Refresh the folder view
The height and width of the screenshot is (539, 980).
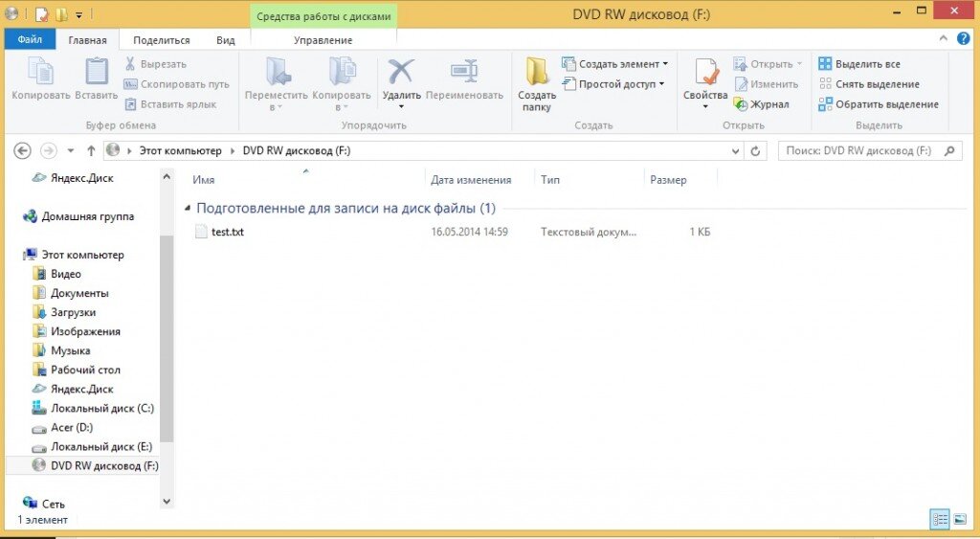click(755, 150)
